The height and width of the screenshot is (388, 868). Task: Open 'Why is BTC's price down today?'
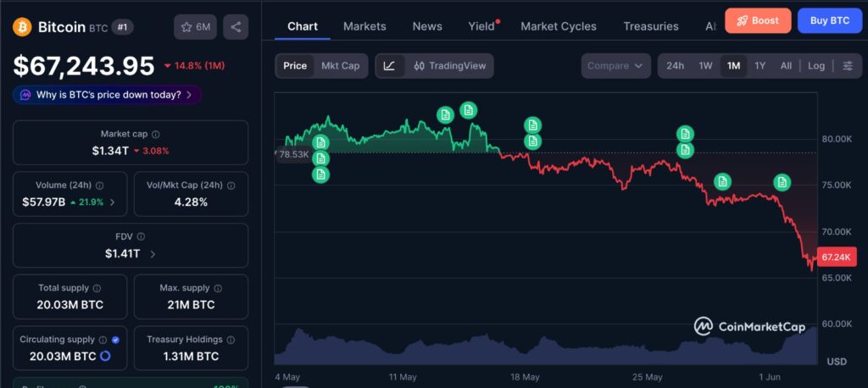[108, 95]
